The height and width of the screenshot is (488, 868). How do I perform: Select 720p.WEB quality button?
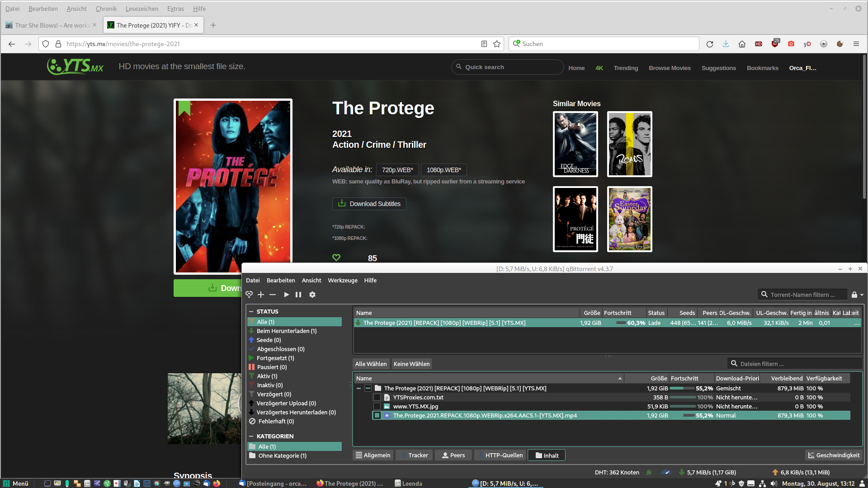coord(398,170)
